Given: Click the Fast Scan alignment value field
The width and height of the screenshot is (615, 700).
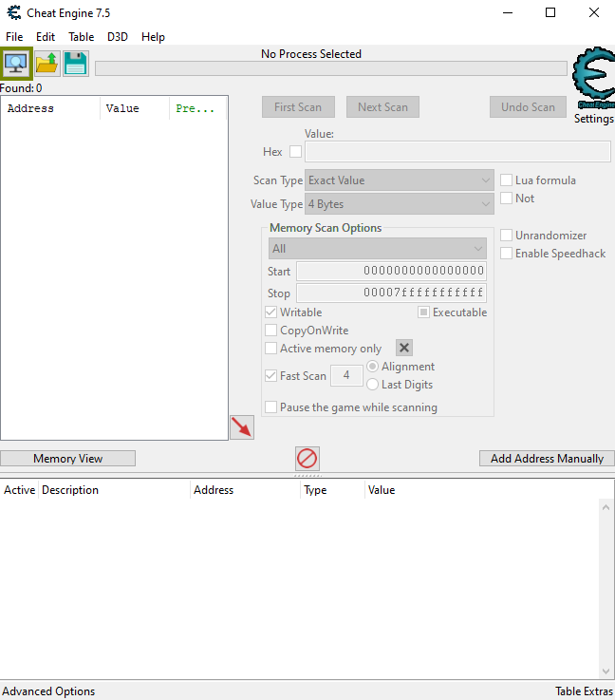Looking at the screenshot, I should pyautogui.click(x=346, y=375).
